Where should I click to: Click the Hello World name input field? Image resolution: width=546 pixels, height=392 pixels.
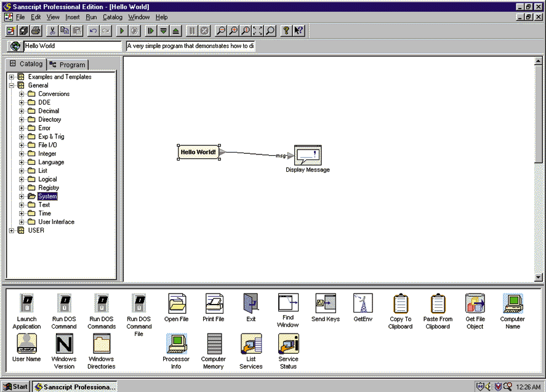(x=73, y=46)
